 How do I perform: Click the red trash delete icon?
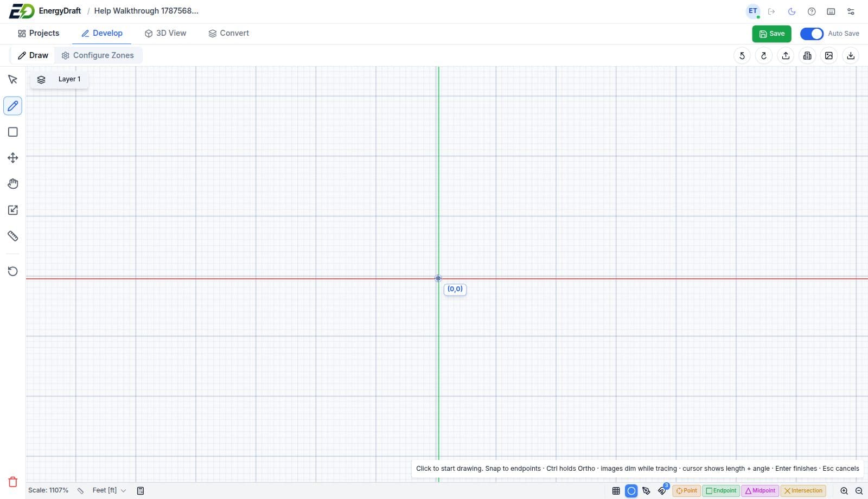point(13,482)
